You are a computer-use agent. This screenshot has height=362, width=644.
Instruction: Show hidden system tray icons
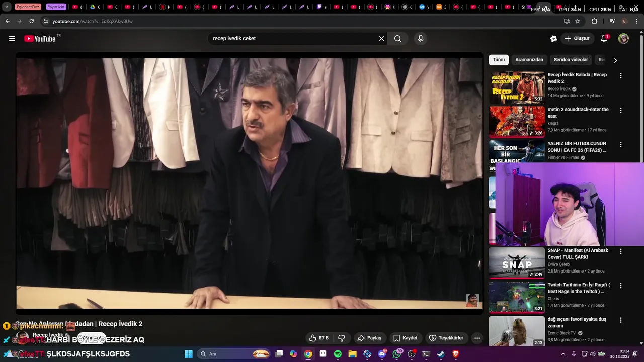[563, 354]
